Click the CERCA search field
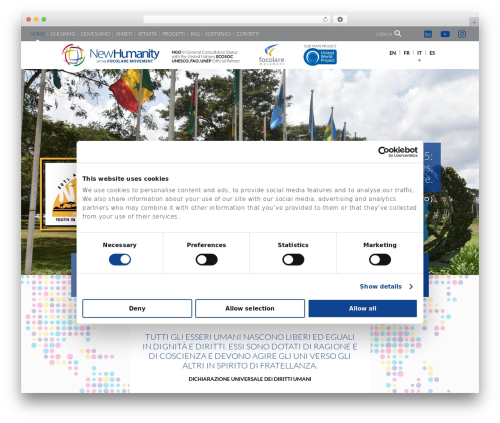This screenshot has width=500, height=423. point(384,34)
